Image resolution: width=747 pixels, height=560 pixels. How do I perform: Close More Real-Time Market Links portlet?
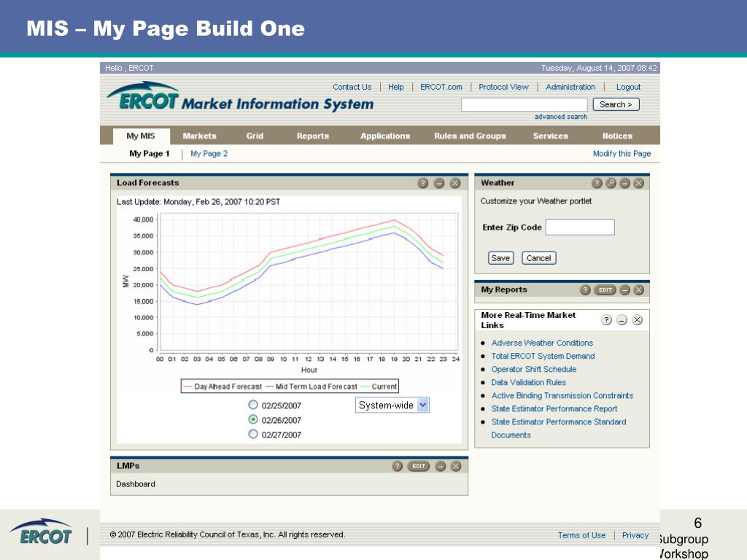[x=637, y=320]
